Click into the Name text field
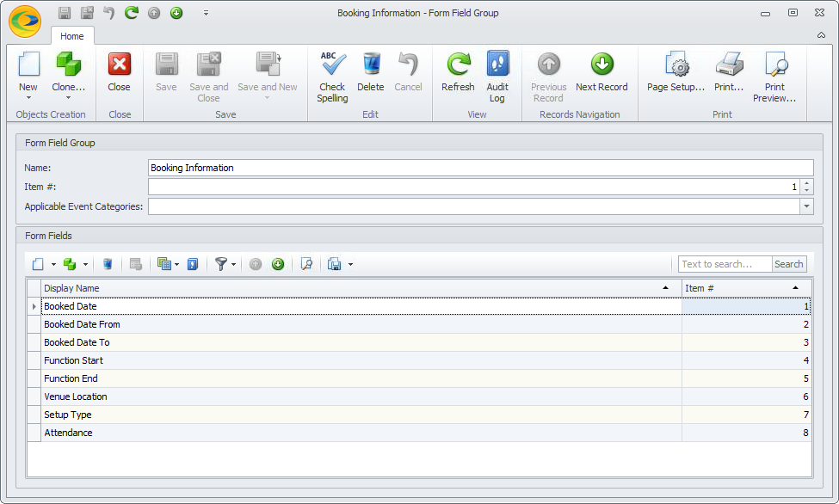Viewport: 839px width, 504px height. click(x=480, y=168)
